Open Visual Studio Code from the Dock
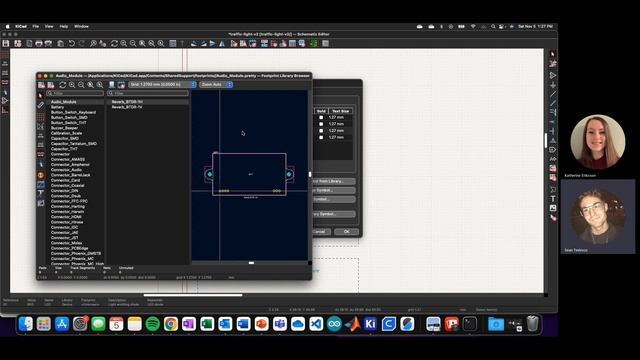Viewport: 640px width, 360px height. coord(316,324)
